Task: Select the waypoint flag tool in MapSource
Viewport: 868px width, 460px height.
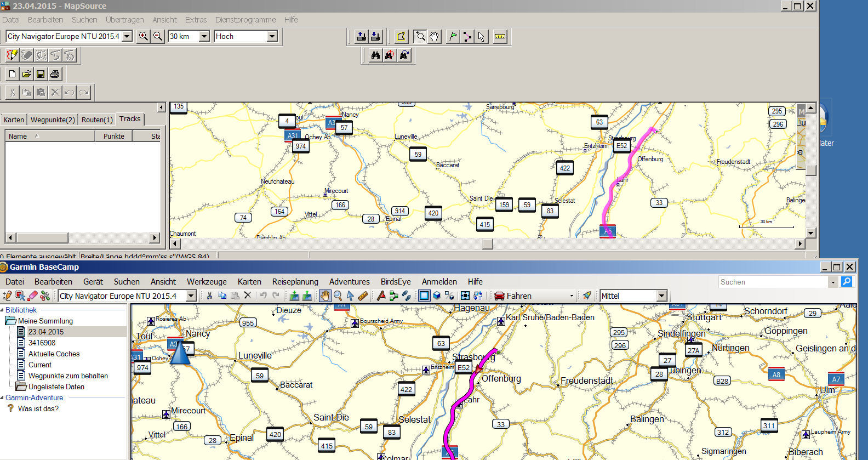Action: tap(453, 37)
